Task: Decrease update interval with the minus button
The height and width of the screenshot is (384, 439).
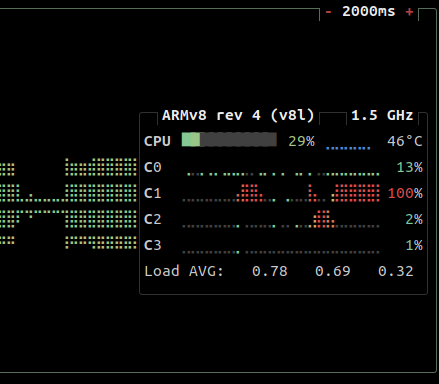Action: [329, 12]
